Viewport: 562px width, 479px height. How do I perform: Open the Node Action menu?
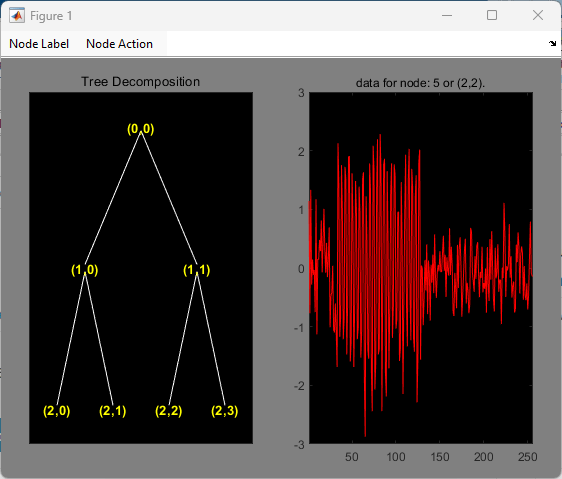tap(119, 44)
